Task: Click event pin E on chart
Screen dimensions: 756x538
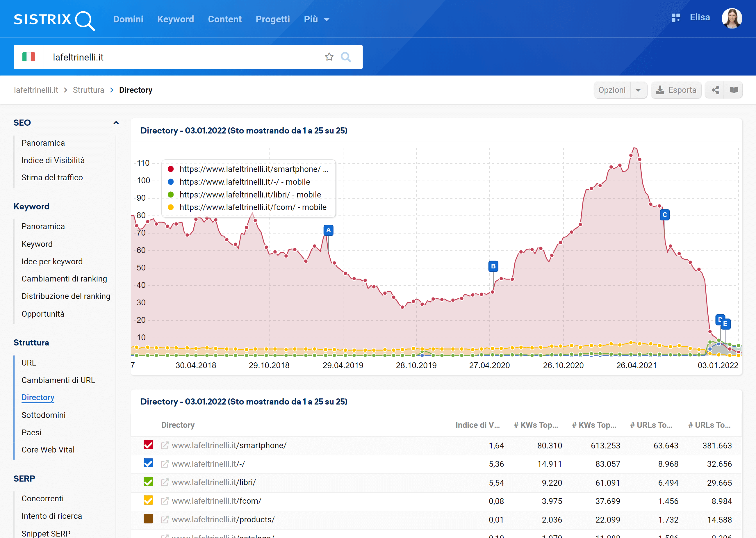Action: click(x=725, y=324)
